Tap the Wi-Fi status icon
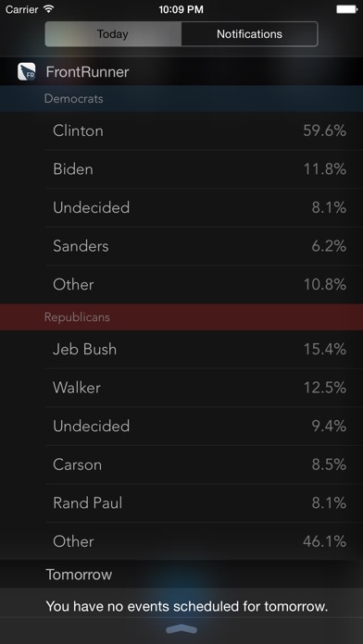The height and width of the screenshot is (644, 363). (49, 8)
